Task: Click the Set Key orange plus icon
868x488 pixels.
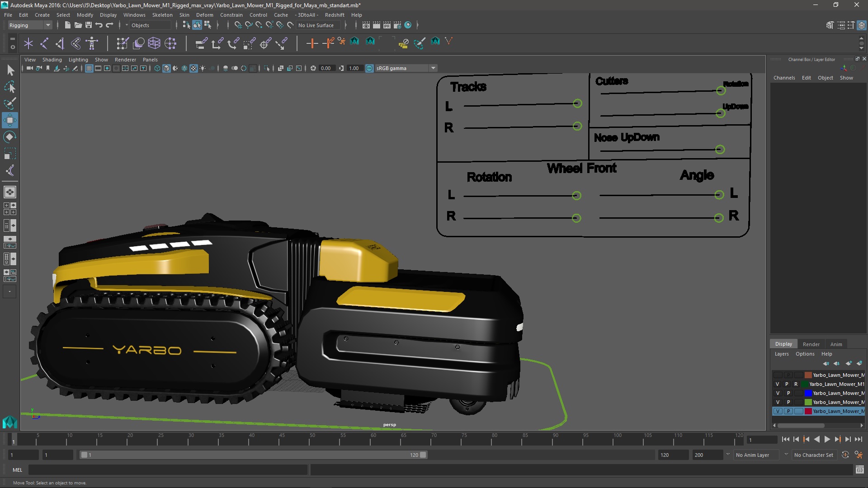Action: click(x=311, y=43)
